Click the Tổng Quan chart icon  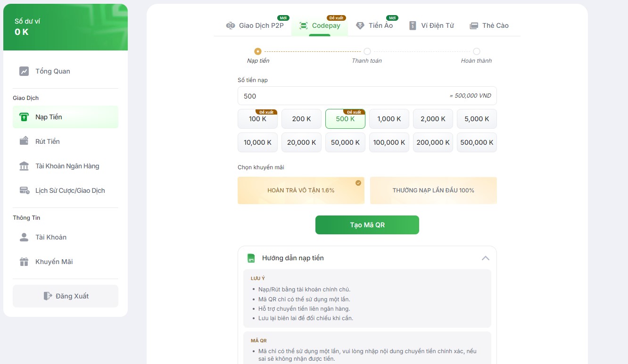point(23,71)
